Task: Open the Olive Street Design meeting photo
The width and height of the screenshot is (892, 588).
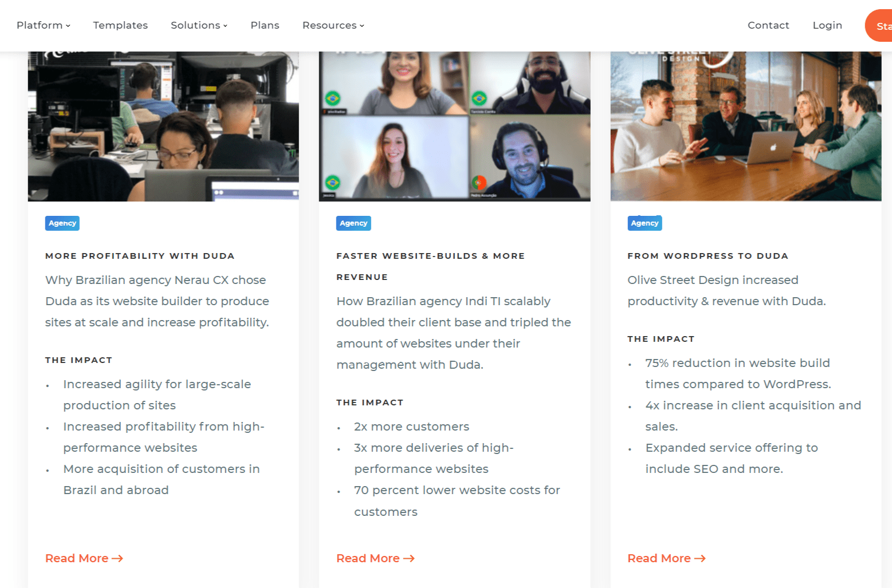Action: pyautogui.click(x=746, y=127)
